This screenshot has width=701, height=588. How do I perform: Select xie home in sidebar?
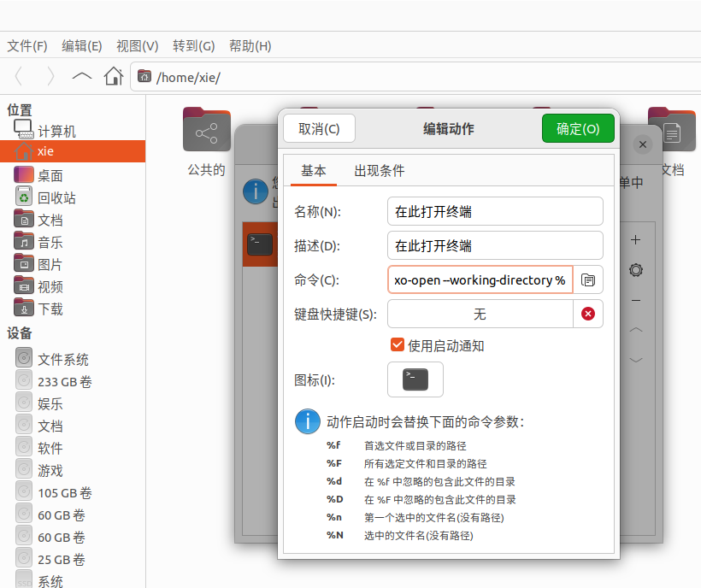point(73,151)
